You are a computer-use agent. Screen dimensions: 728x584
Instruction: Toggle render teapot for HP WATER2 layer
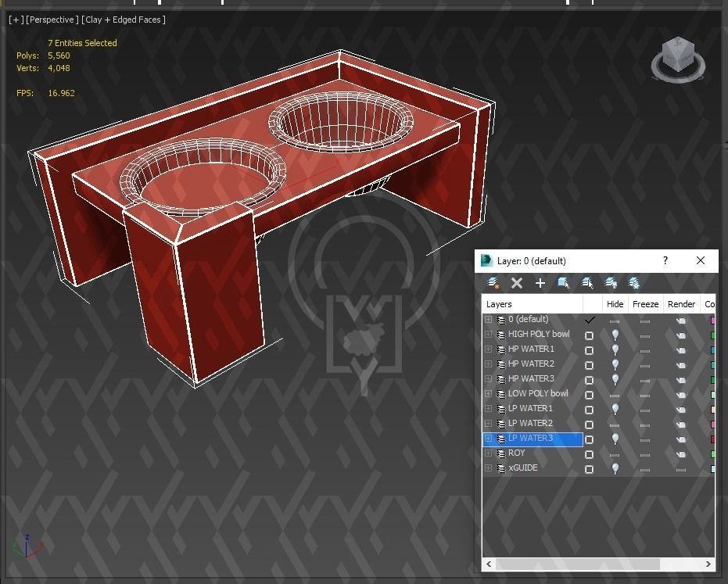[681, 365]
